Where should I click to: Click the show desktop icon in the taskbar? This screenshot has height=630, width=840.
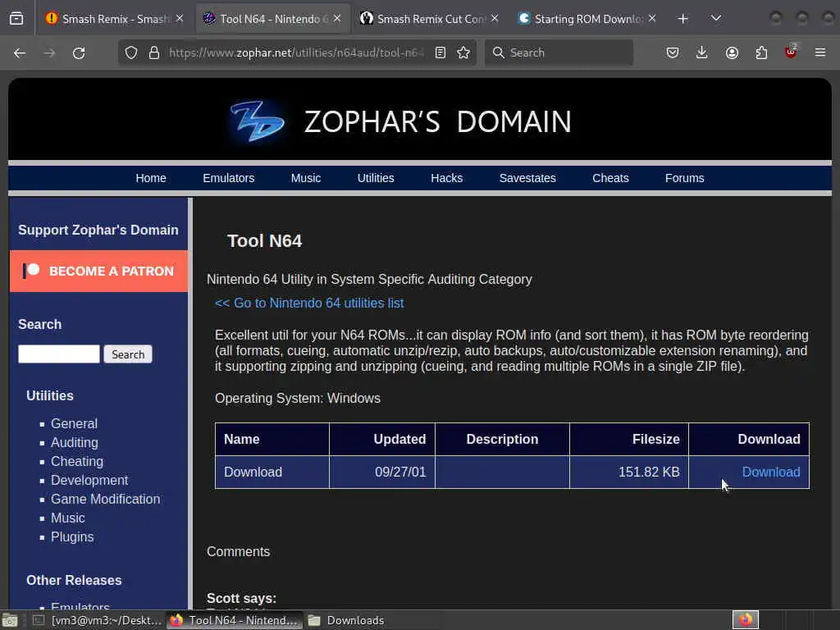coord(10,620)
